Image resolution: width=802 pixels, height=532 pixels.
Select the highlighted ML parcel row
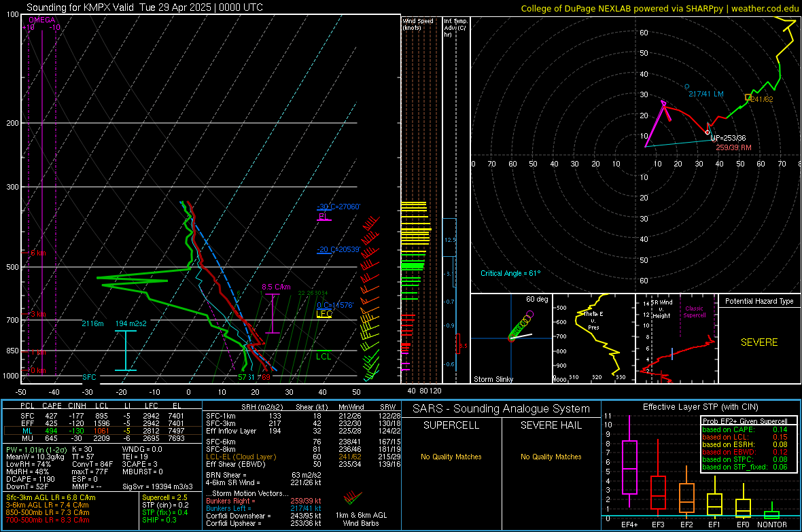pos(103,431)
